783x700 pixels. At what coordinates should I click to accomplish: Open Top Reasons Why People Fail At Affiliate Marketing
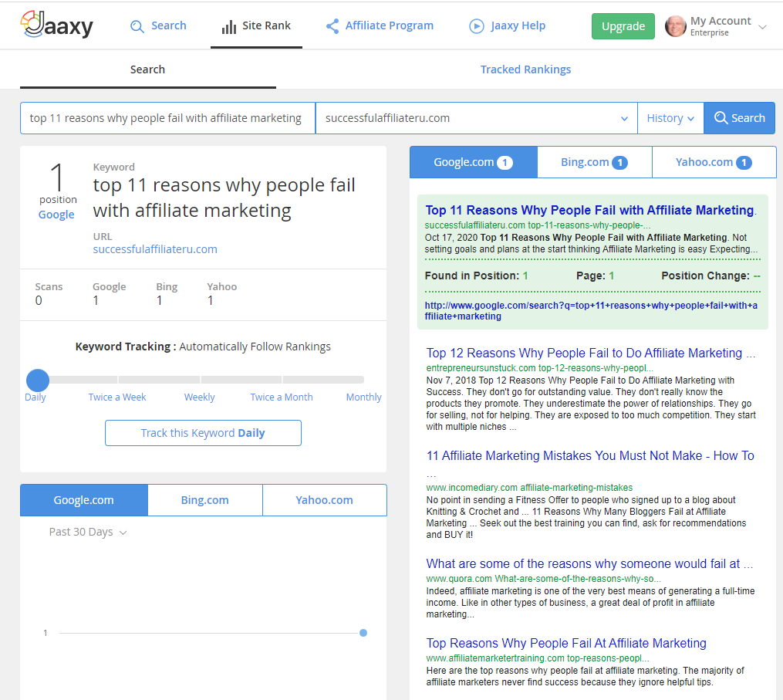pos(565,643)
